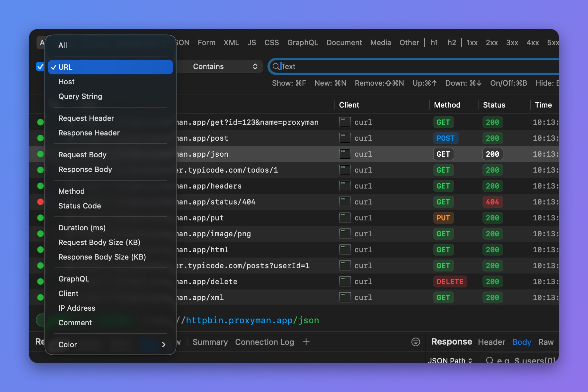Click the curl terminal icon in the status/404 row
Image resolution: width=588 pixels, height=392 pixels.
click(x=345, y=202)
